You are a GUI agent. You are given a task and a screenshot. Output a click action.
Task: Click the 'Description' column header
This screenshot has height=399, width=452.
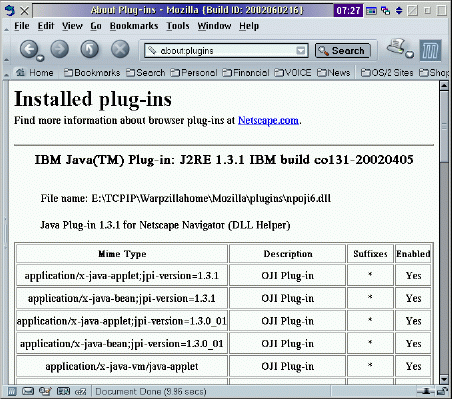(x=288, y=254)
